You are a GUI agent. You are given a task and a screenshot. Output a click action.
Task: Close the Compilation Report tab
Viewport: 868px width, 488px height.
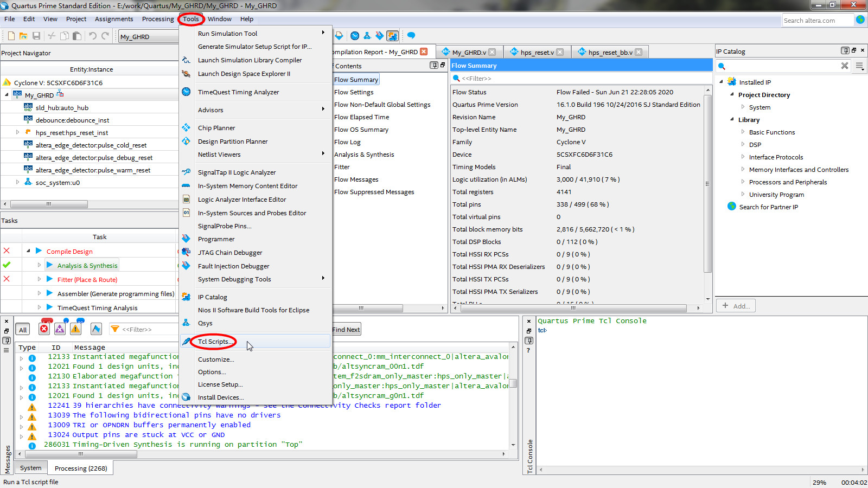click(x=424, y=52)
